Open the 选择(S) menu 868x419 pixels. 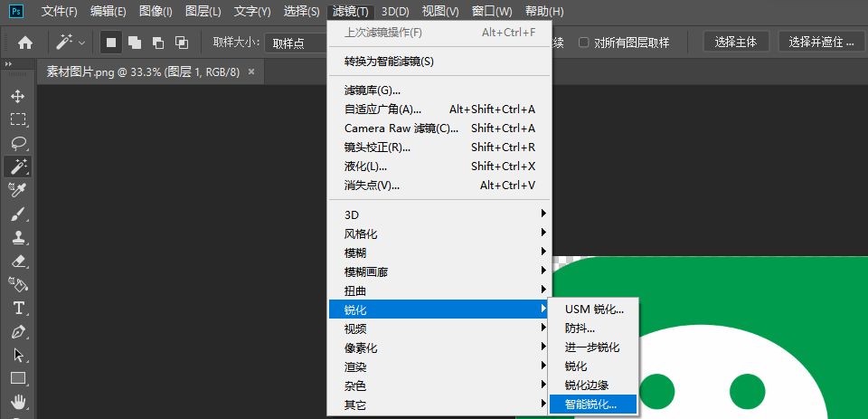tap(301, 11)
